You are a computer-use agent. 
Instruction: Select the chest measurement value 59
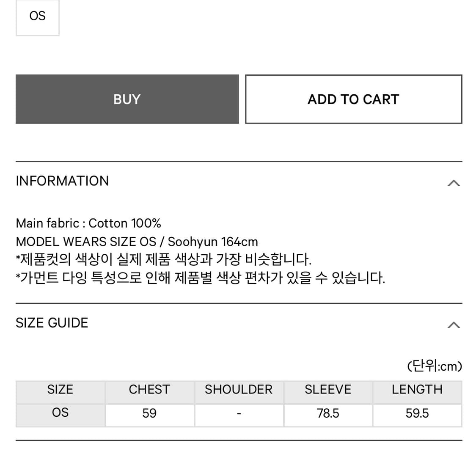(149, 413)
